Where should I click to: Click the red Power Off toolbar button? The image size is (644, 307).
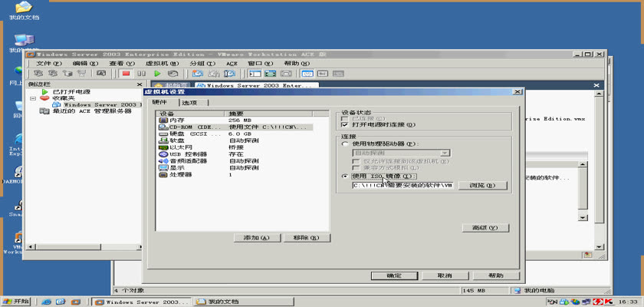(x=126, y=74)
